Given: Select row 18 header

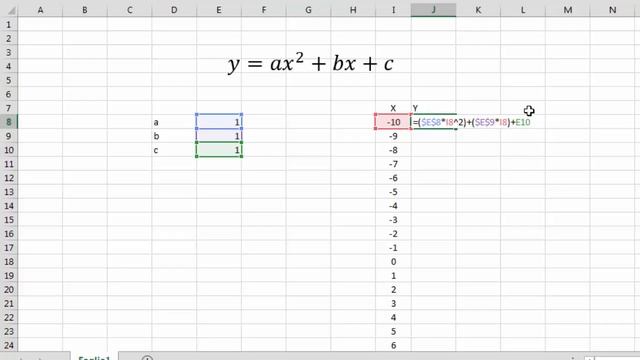Looking at the screenshot, I should pyautogui.click(x=9, y=262).
